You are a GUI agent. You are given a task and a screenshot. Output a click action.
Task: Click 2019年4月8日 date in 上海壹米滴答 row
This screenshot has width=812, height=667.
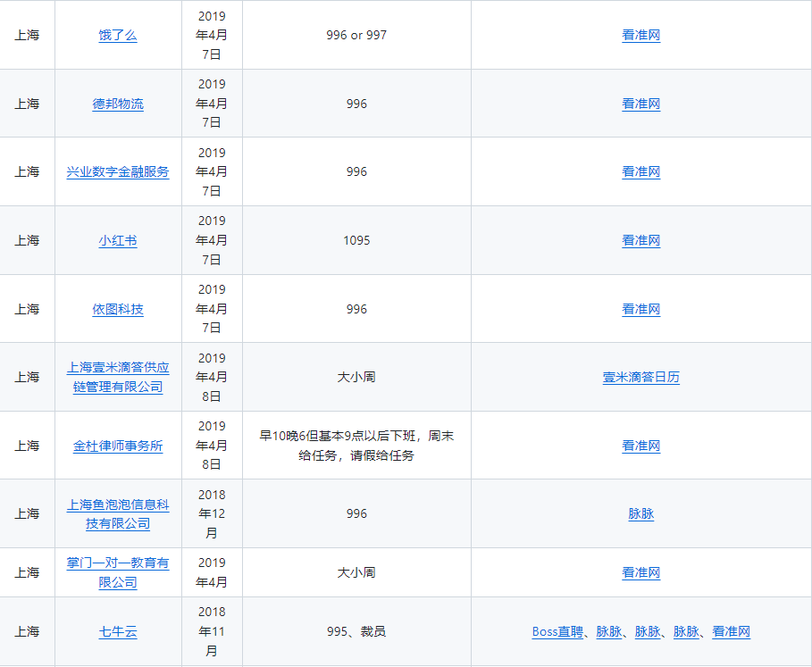(212, 377)
